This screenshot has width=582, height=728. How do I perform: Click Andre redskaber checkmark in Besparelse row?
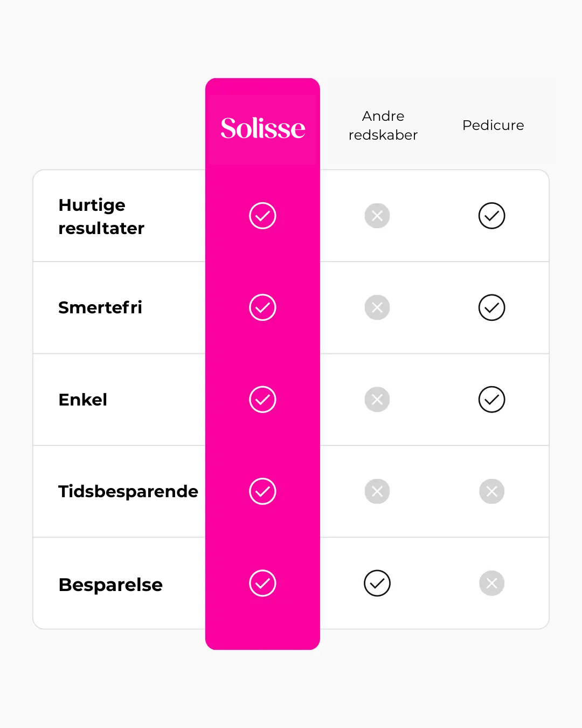(x=377, y=583)
